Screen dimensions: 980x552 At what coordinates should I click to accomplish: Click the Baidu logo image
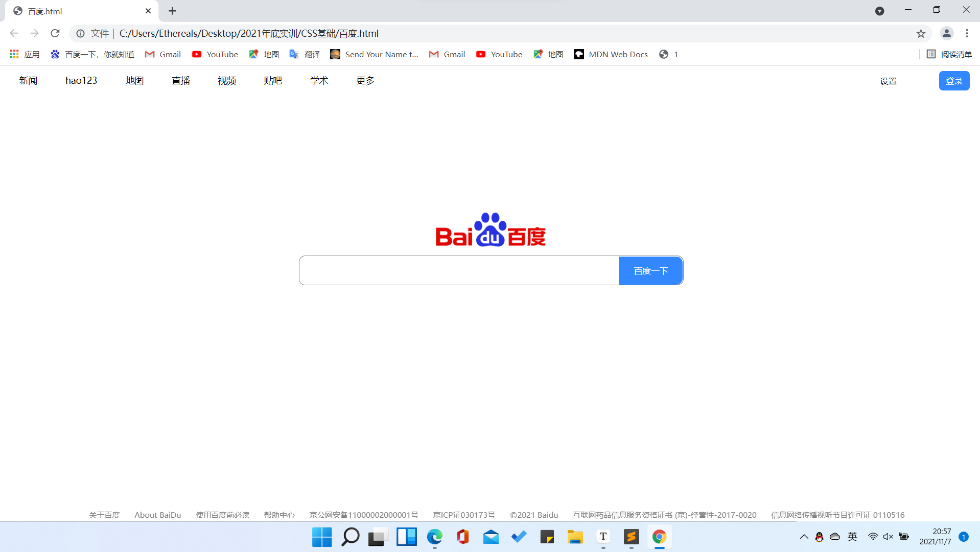(x=491, y=229)
